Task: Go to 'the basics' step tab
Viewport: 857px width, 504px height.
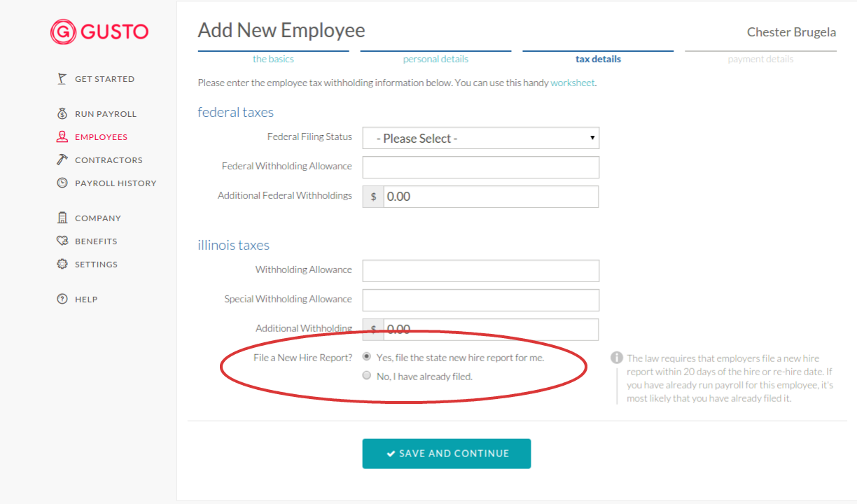Action: [x=273, y=59]
